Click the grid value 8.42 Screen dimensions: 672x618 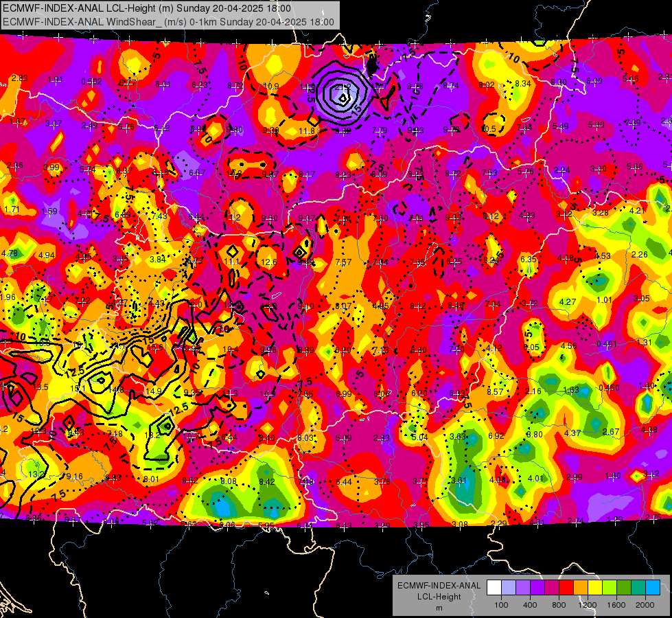pyautogui.click(x=266, y=482)
